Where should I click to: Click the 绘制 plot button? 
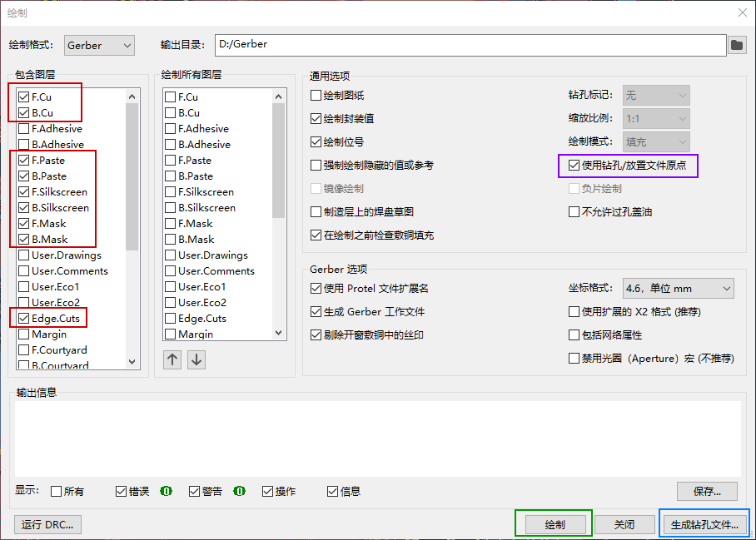[555, 524]
